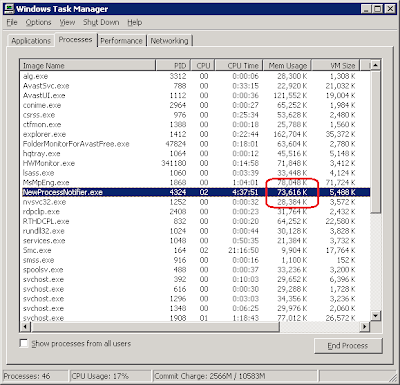This screenshot has width=400, height=385.
Task: Toggle Show processes from all users checkbox
Action: tap(24, 343)
